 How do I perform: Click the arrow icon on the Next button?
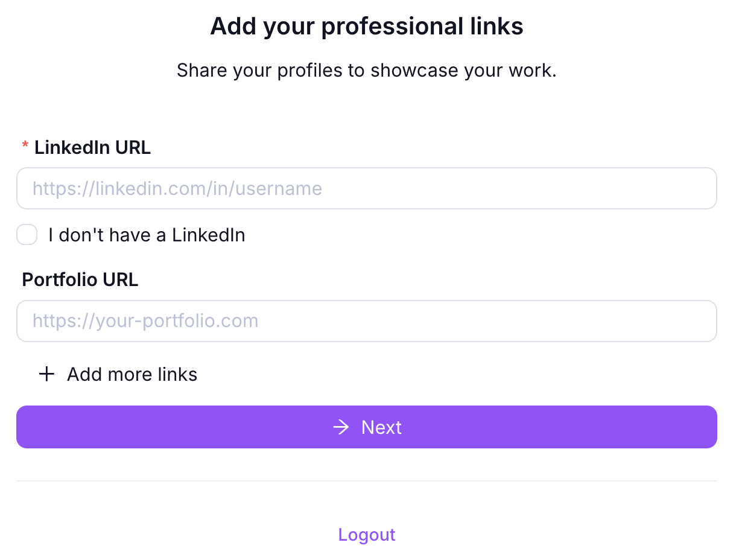[341, 427]
